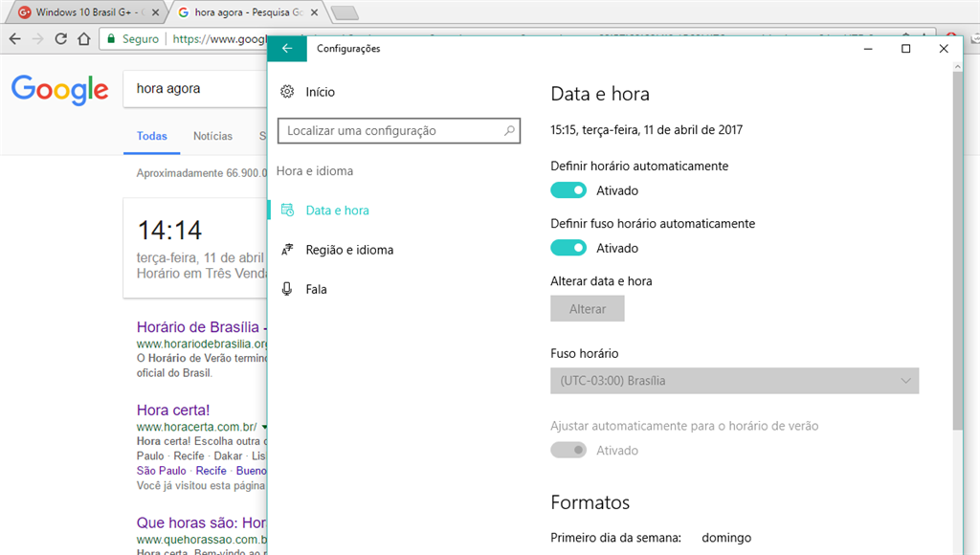Select the Notícias search tab

click(212, 136)
